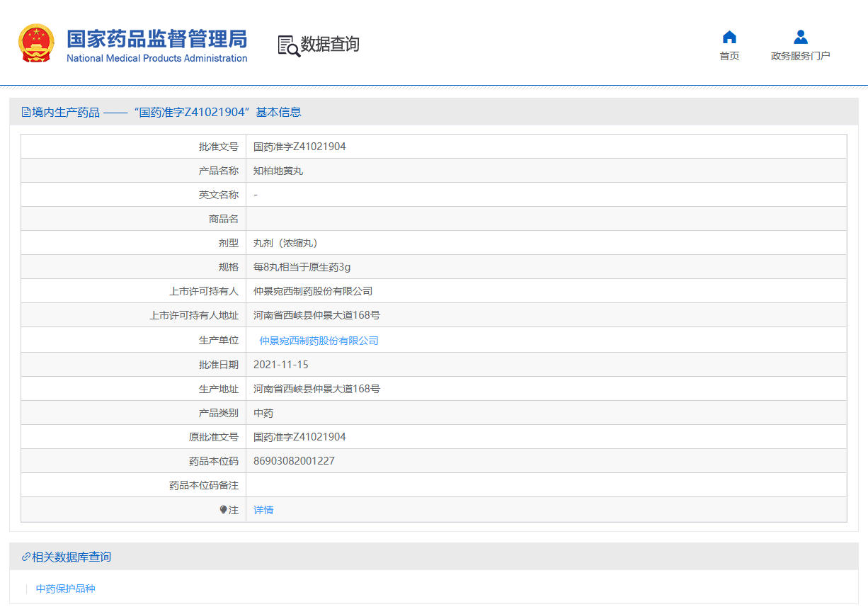Click the 上市许可持有人 row label

tap(204, 291)
